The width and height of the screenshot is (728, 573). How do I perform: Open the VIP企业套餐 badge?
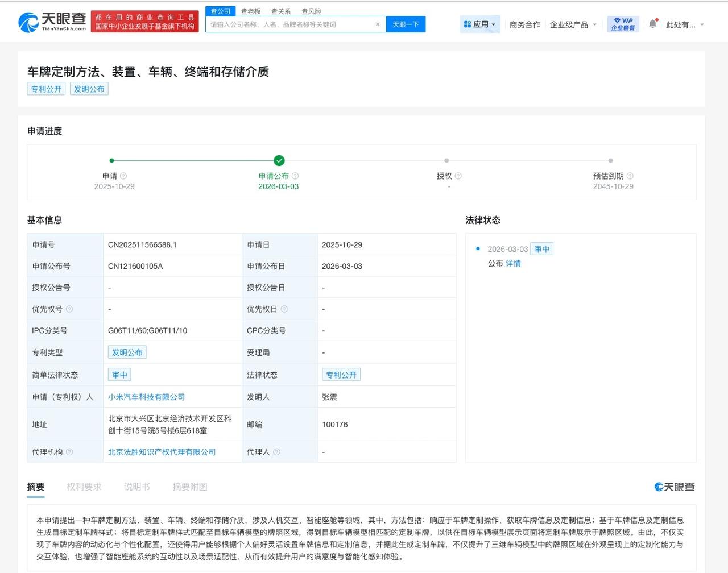point(622,24)
